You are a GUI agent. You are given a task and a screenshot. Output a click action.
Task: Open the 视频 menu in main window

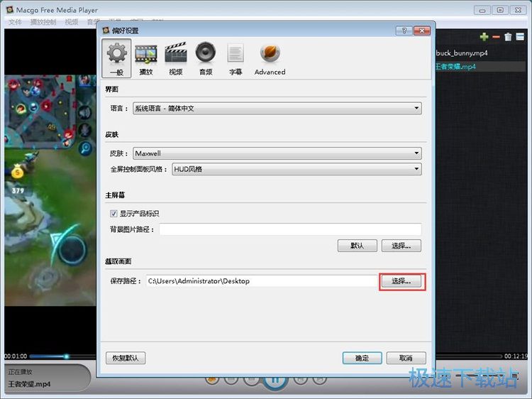pos(71,22)
